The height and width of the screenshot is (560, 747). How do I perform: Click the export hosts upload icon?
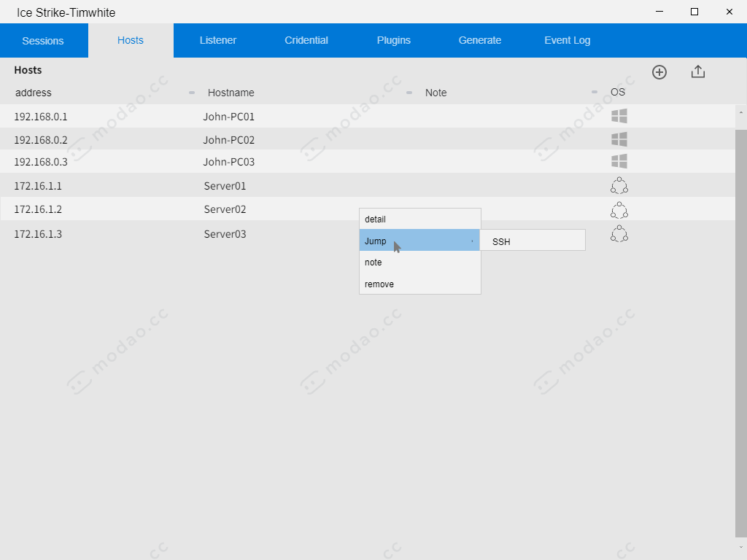(x=697, y=71)
